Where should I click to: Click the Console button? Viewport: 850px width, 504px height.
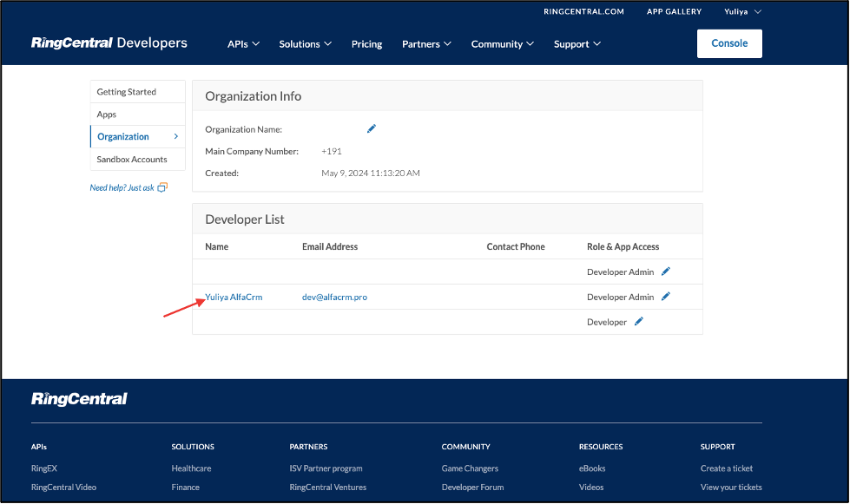(729, 43)
